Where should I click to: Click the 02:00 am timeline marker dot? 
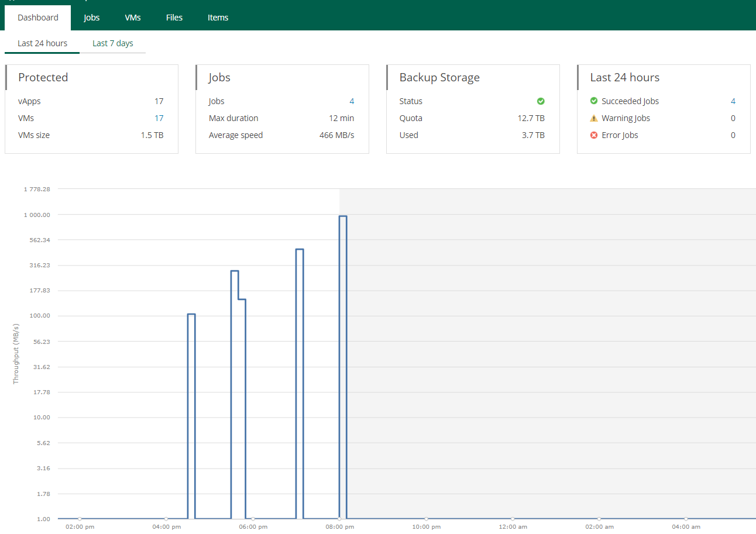point(599,519)
